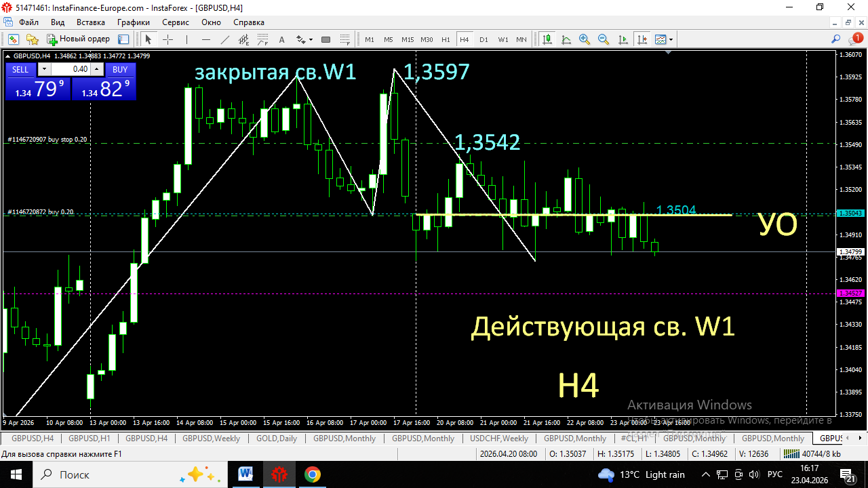Open the Market Watch toolbar icon
868x488 pixels.
click(x=13, y=39)
